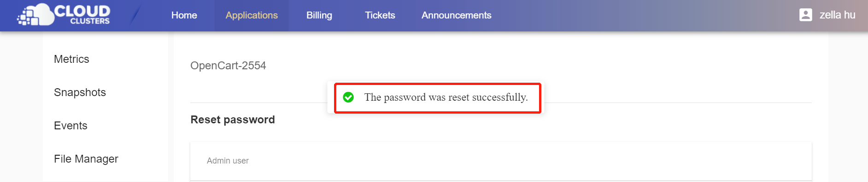This screenshot has height=182, width=868.
Task: Go to the Home page
Action: 184,15
